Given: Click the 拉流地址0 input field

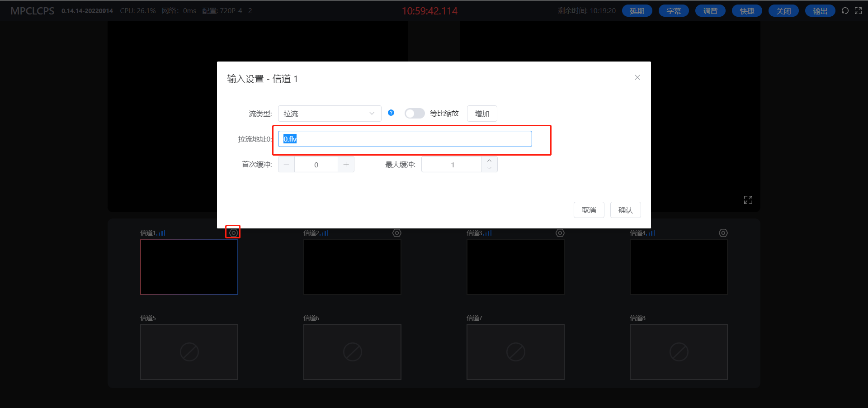Looking at the screenshot, I should click(405, 139).
